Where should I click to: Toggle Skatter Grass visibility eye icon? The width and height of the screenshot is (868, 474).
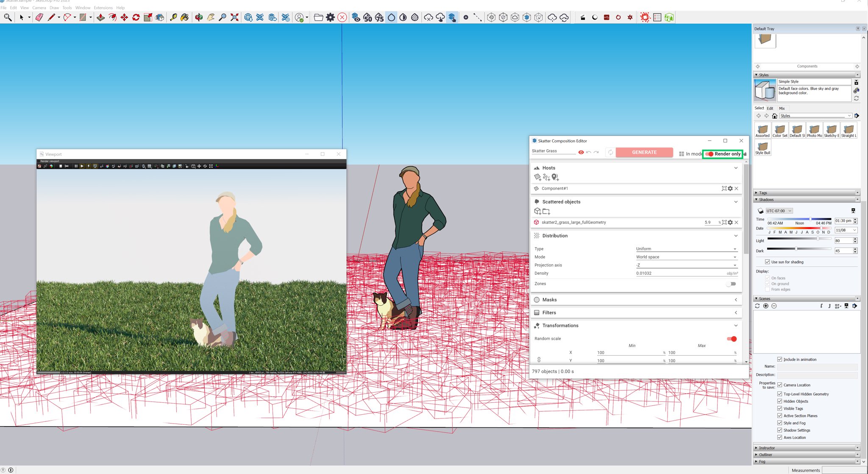(581, 152)
